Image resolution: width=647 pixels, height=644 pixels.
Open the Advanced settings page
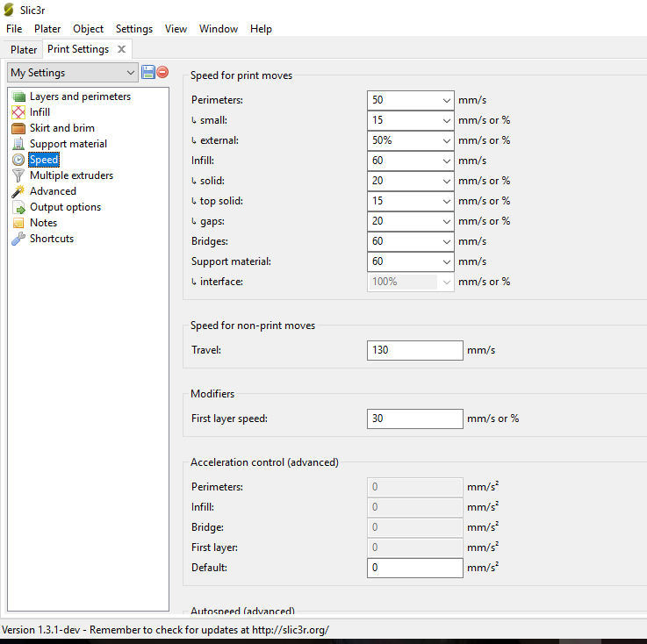[53, 191]
